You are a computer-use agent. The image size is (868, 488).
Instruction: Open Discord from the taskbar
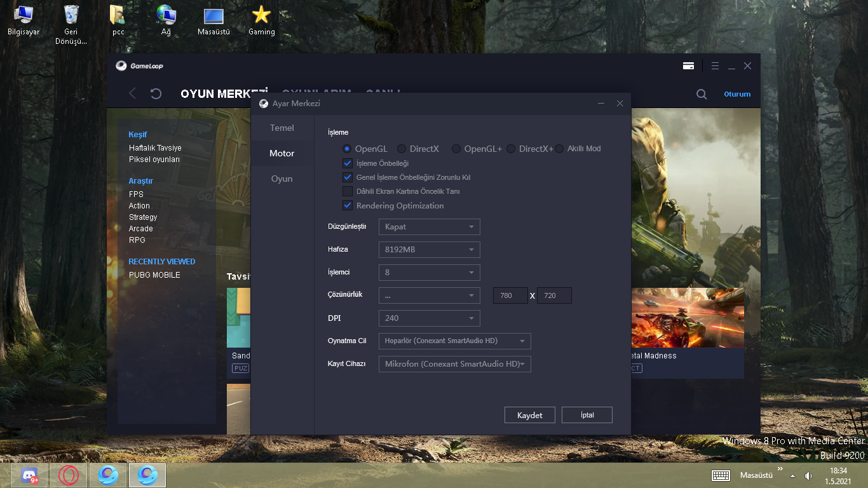pyautogui.click(x=30, y=475)
